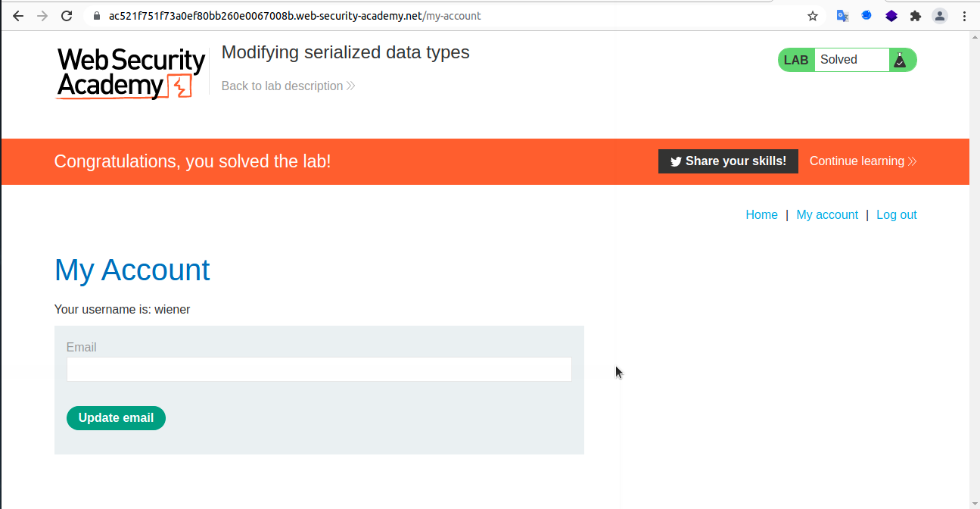The width and height of the screenshot is (980, 509).
Task: Click the padlock icon in the address bar
Action: point(95,15)
